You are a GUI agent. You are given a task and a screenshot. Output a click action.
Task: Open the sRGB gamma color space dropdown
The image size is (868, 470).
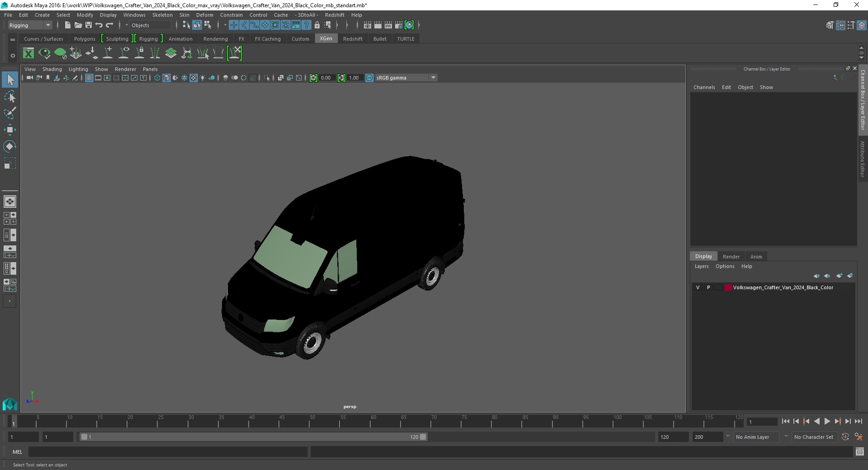coord(406,78)
